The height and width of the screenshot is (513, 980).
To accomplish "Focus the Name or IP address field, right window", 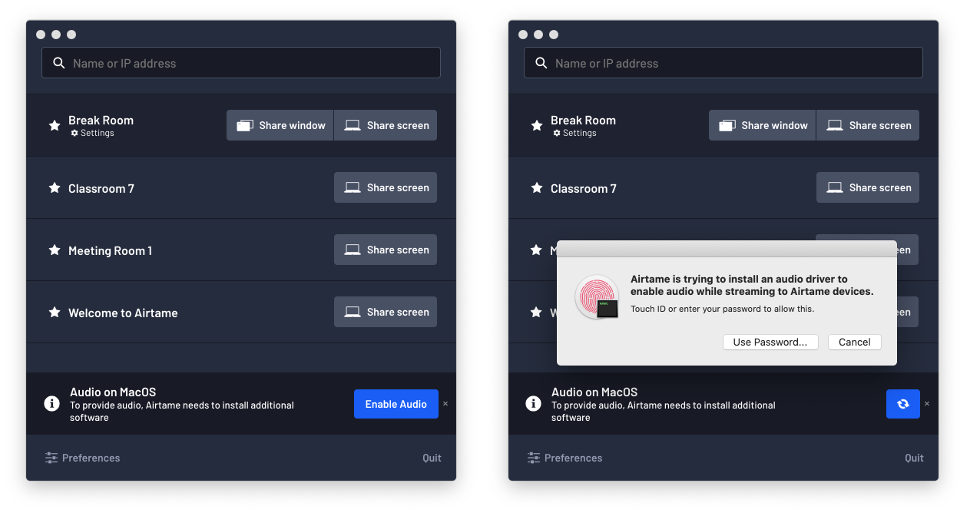I will tap(723, 63).
